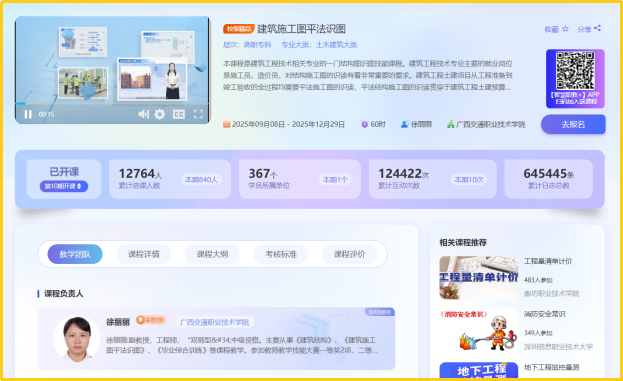Switch to the 考核标准 tab

(x=281, y=254)
